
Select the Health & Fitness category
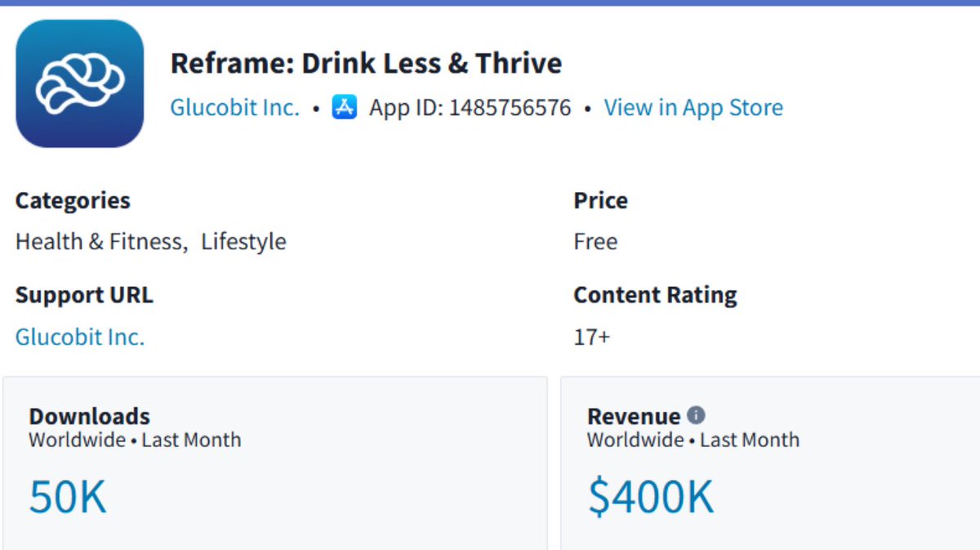(x=100, y=242)
